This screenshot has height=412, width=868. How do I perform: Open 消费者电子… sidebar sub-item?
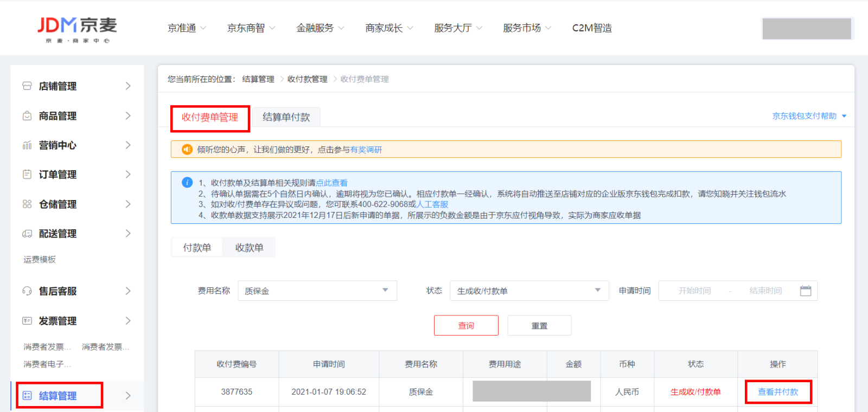tap(47, 364)
